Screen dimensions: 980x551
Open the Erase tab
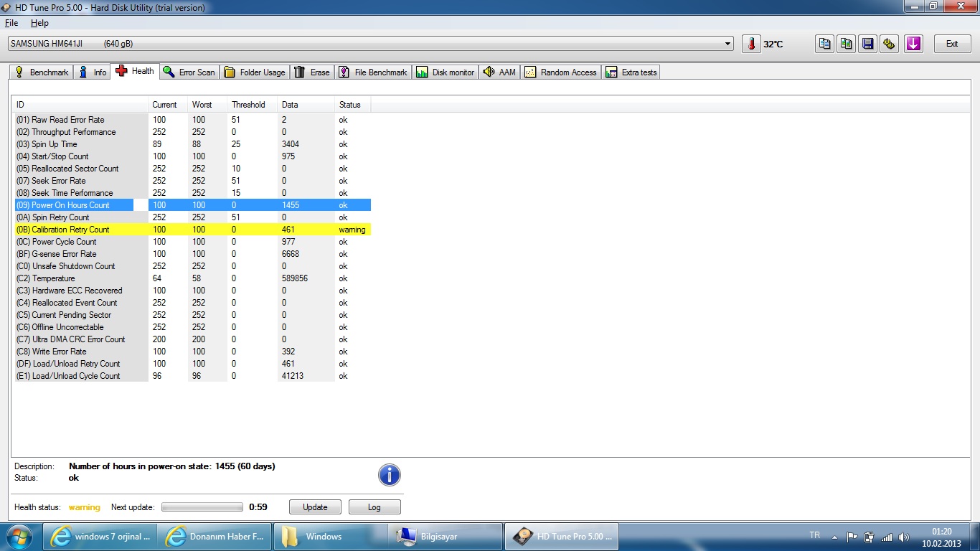point(312,72)
